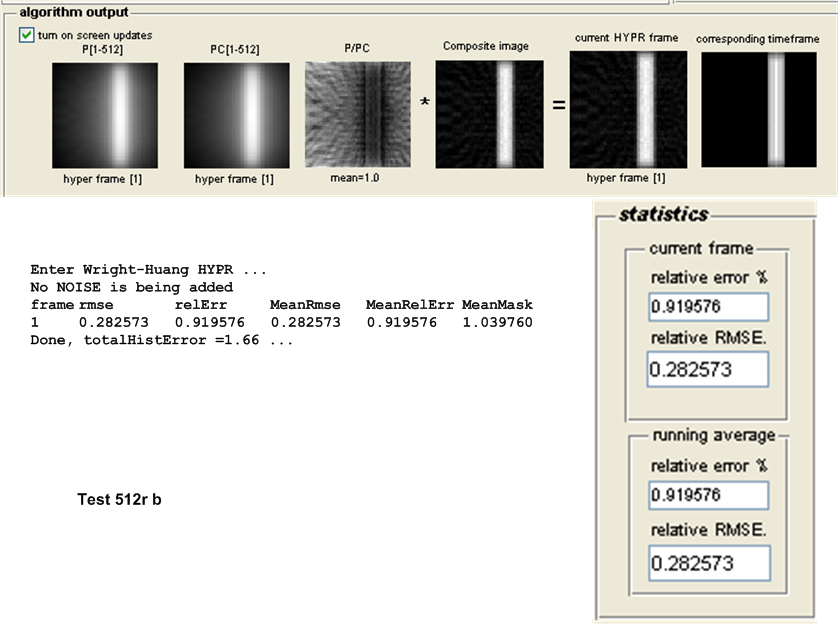
Task: Select the "Enter Wright-Huang HYPR" log line
Action: point(149,270)
